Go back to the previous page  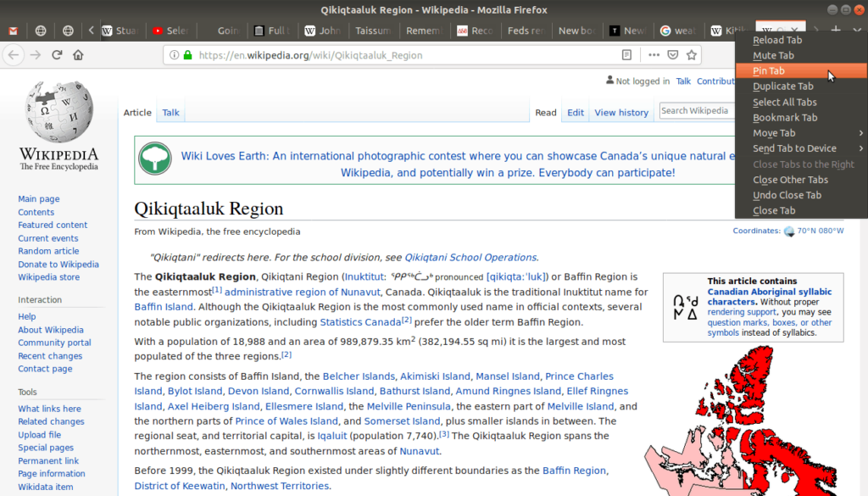coord(14,55)
